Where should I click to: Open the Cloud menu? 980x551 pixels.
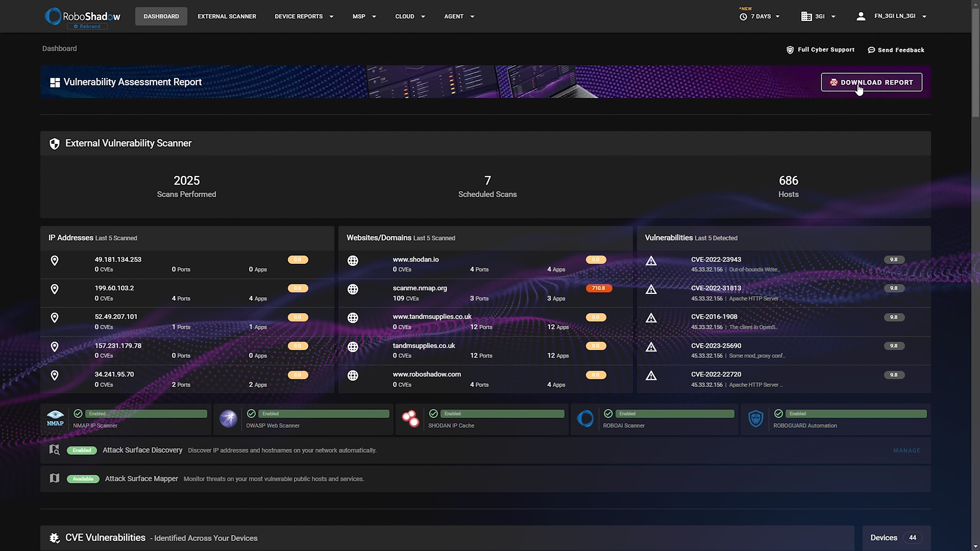(409, 16)
